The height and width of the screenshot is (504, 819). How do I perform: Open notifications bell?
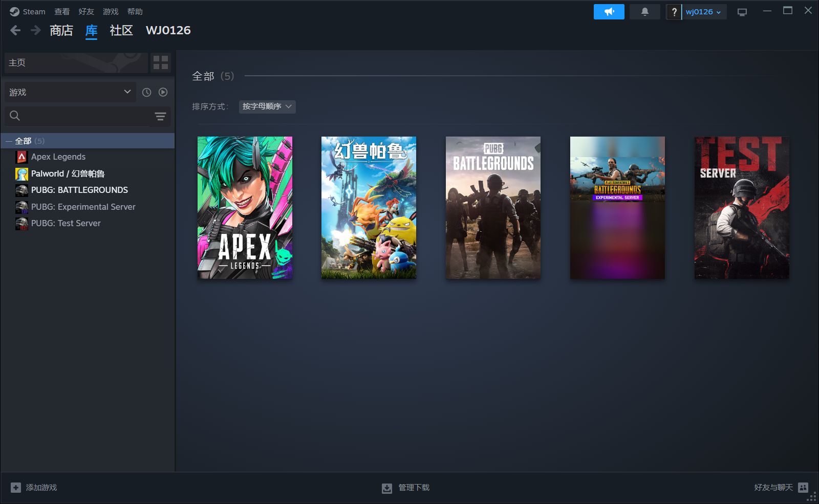(x=645, y=12)
